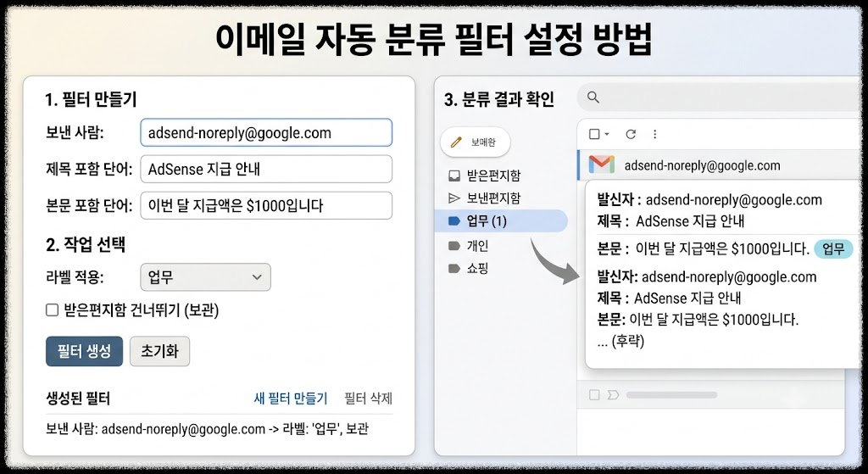Open the 새 필터 만들기 link

291,399
